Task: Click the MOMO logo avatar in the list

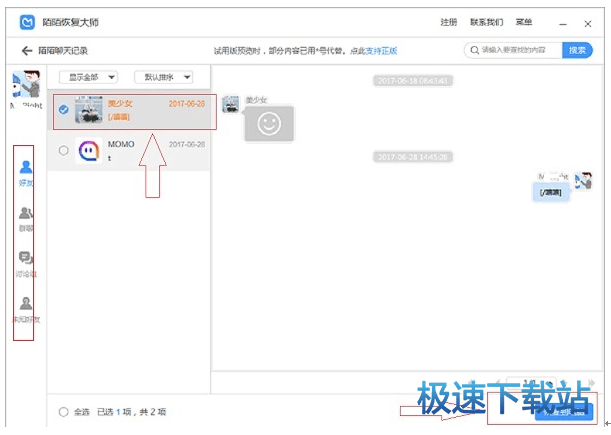Action: tap(88, 150)
